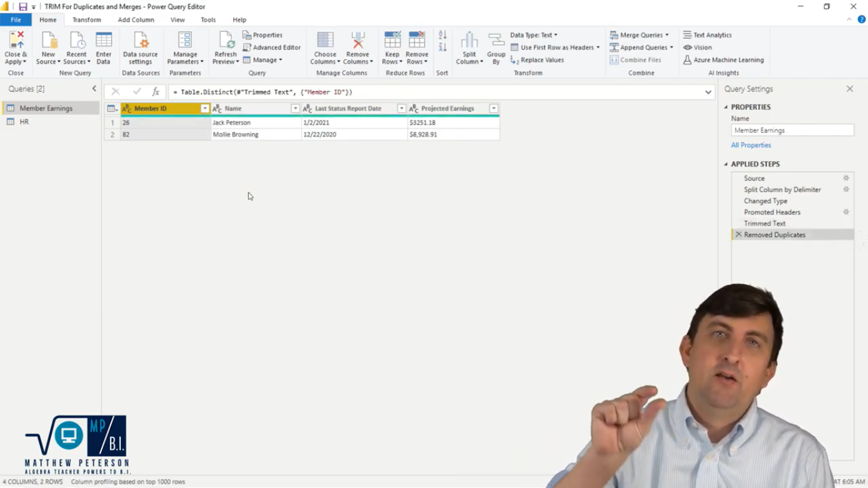This screenshot has width=868, height=488.
Task: Collapse the PROPERTIES section
Action: tap(726, 107)
